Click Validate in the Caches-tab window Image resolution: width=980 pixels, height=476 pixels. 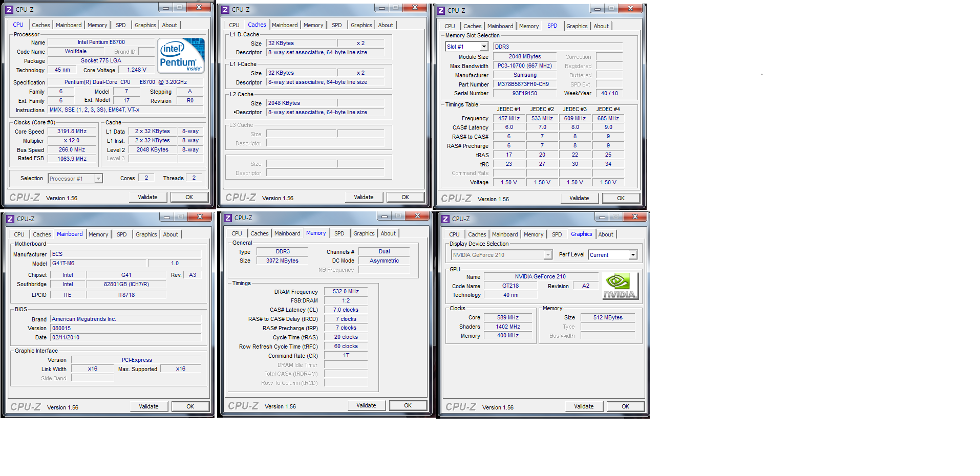364,197
